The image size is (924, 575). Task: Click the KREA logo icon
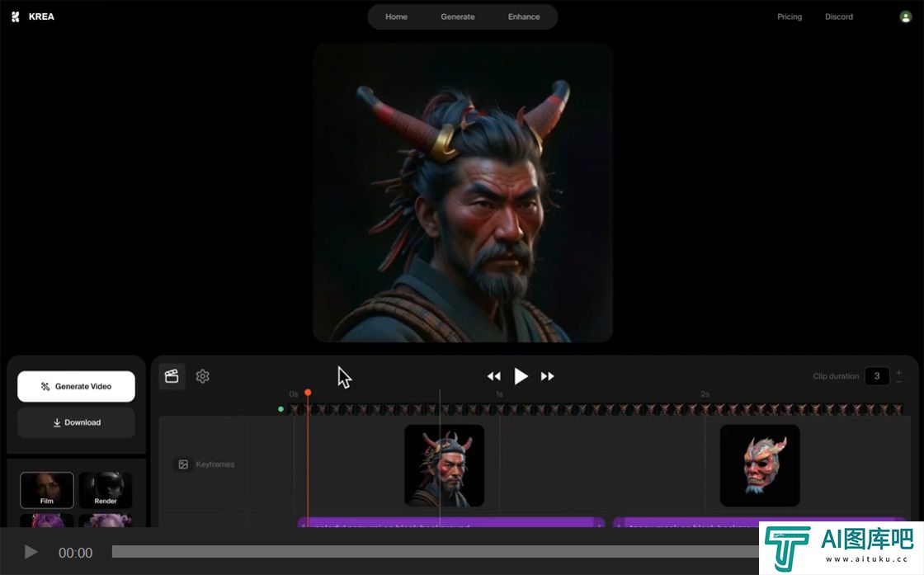[16, 17]
